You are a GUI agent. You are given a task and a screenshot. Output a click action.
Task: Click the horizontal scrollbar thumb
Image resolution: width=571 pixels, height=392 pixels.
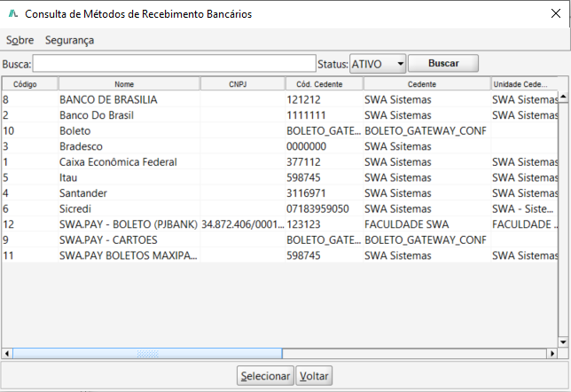tap(147, 353)
